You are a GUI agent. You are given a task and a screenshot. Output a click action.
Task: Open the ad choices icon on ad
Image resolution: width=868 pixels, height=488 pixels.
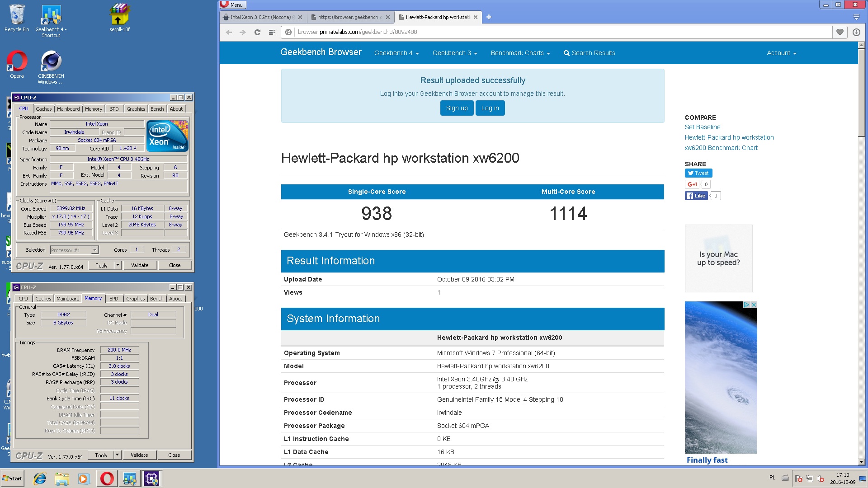click(x=747, y=305)
